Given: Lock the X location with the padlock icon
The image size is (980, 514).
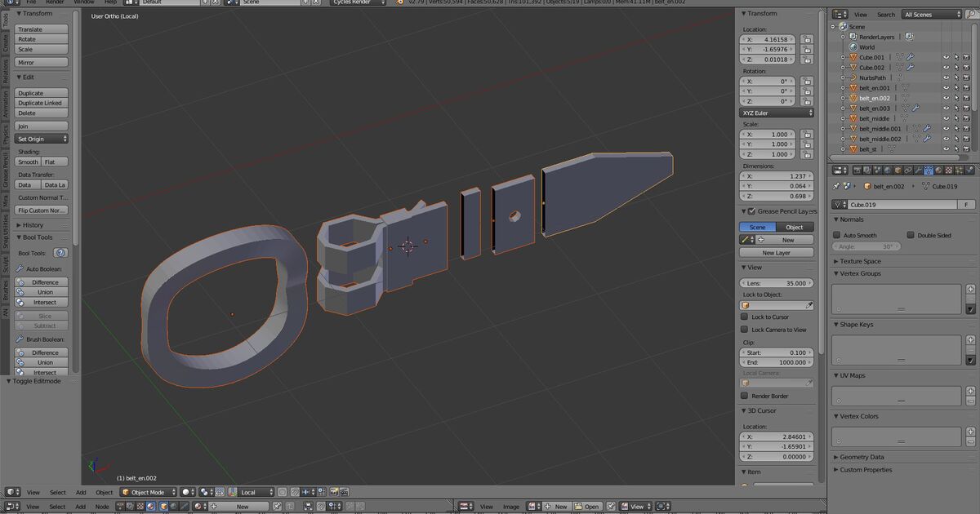Looking at the screenshot, I should click(x=806, y=39).
